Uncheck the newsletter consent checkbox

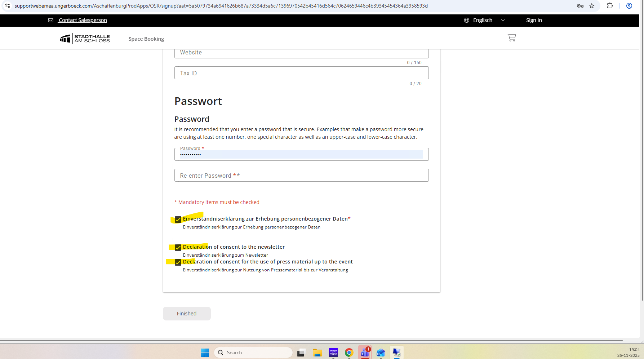coord(178,248)
